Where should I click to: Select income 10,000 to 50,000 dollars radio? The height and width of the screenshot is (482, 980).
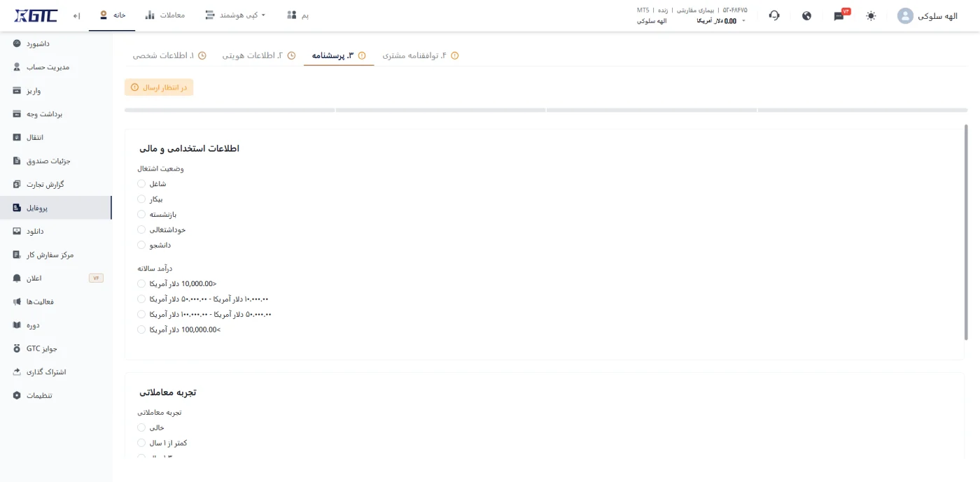tap(141, 299)
